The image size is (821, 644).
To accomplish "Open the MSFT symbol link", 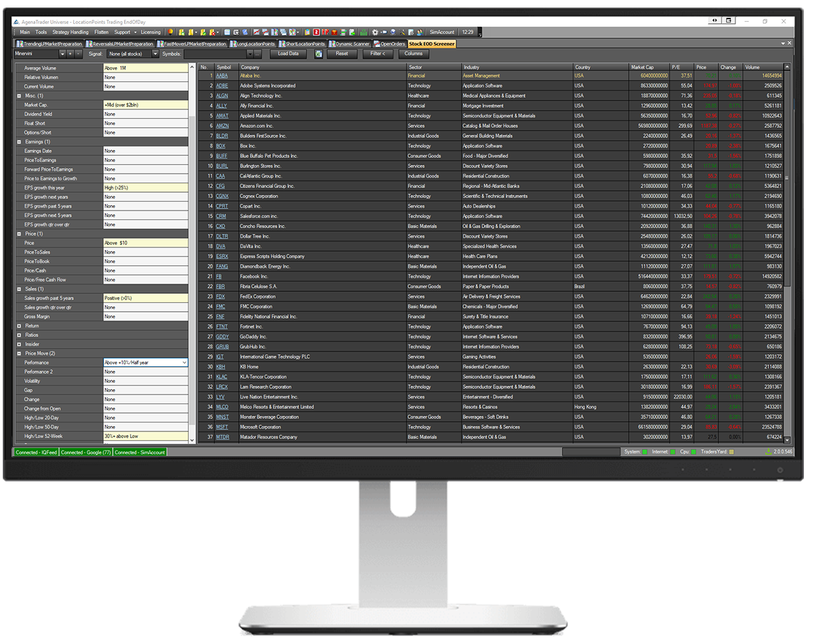I will click(x=222, y=427).
